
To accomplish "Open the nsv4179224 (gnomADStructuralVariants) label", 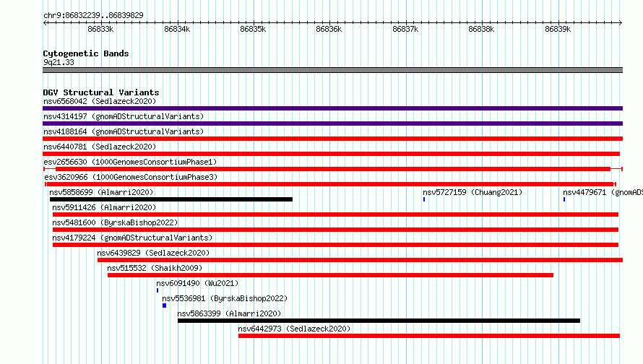I will click(132, 238).
